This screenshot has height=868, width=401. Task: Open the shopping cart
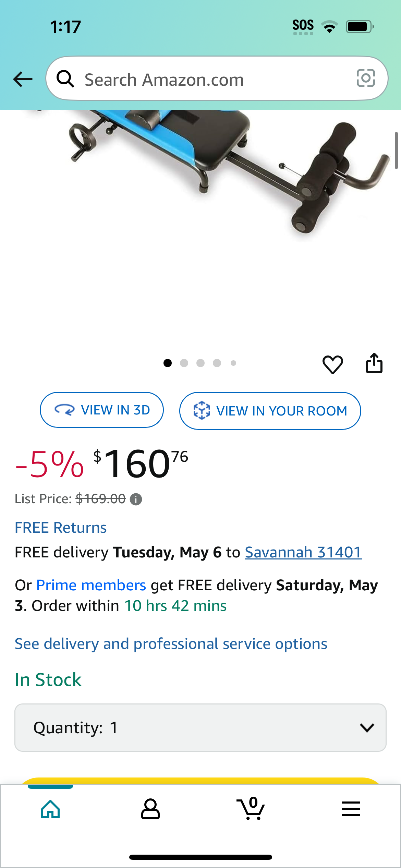click(x=251, y=808)
